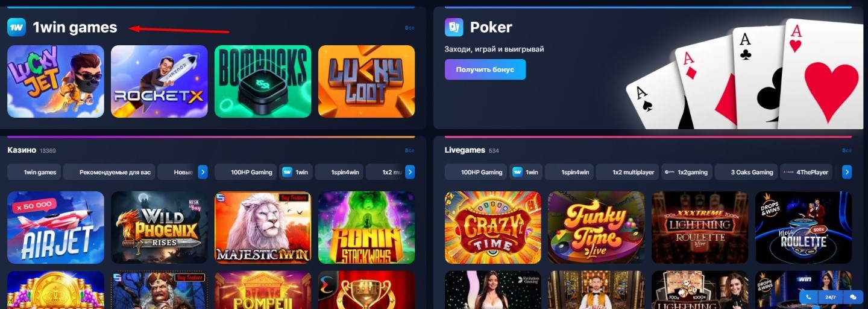The height and width of the screenshot is (309, 868).
Task: Select the 1win provider chip in Livegames
Action: [x=526, y=172]
